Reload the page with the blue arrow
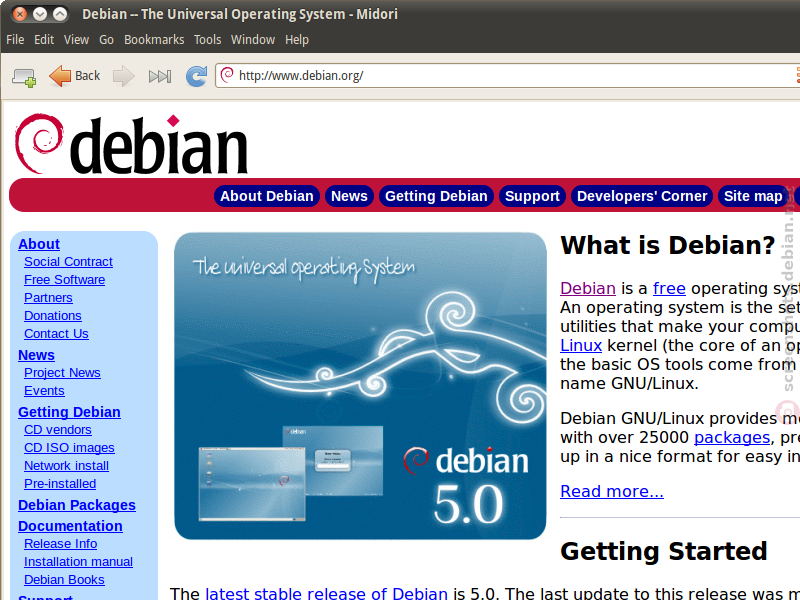This screenshot has height=600, width=800. point(196,76)
